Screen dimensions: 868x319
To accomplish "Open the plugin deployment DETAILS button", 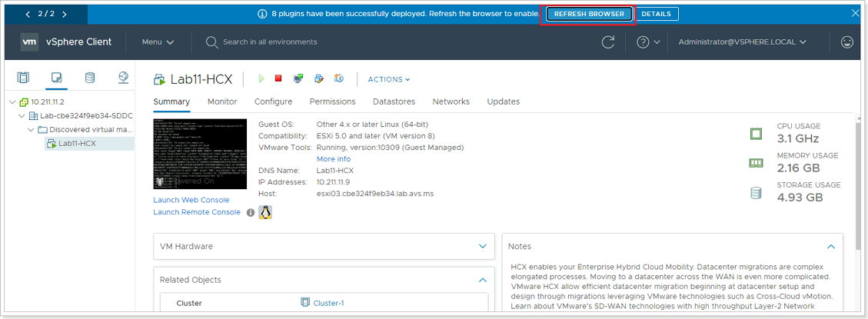I will tap(656, 14).
